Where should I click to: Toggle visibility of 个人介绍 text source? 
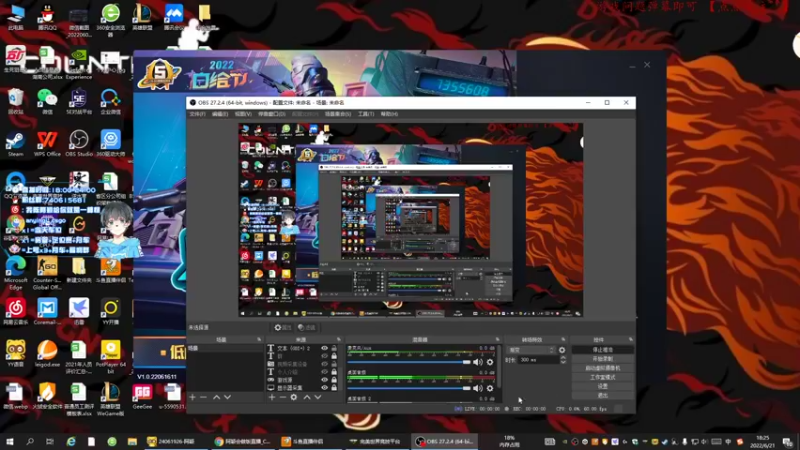[x=324, y=372]
